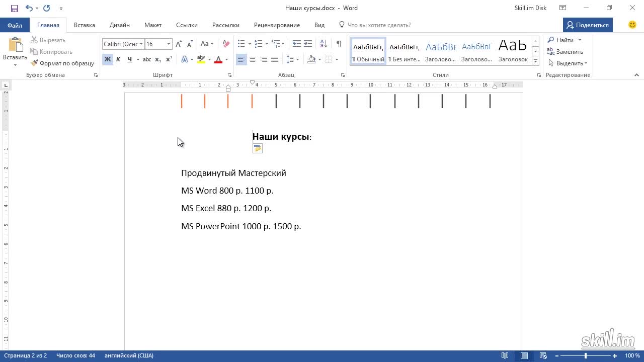Image resolution: width=644 pixels, height=362 pixels.
Task: Open line spacing options dropdown
Action: (292, 59)
